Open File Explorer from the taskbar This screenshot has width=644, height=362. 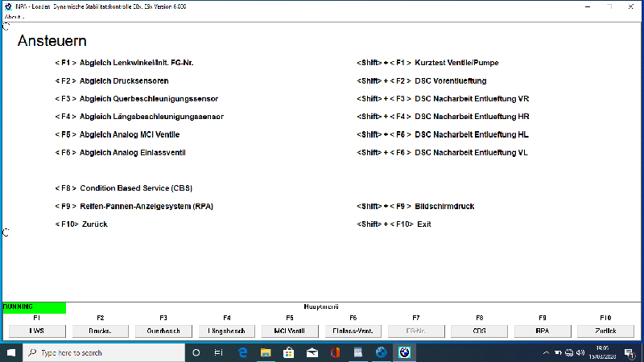click(x=266, y=352)
